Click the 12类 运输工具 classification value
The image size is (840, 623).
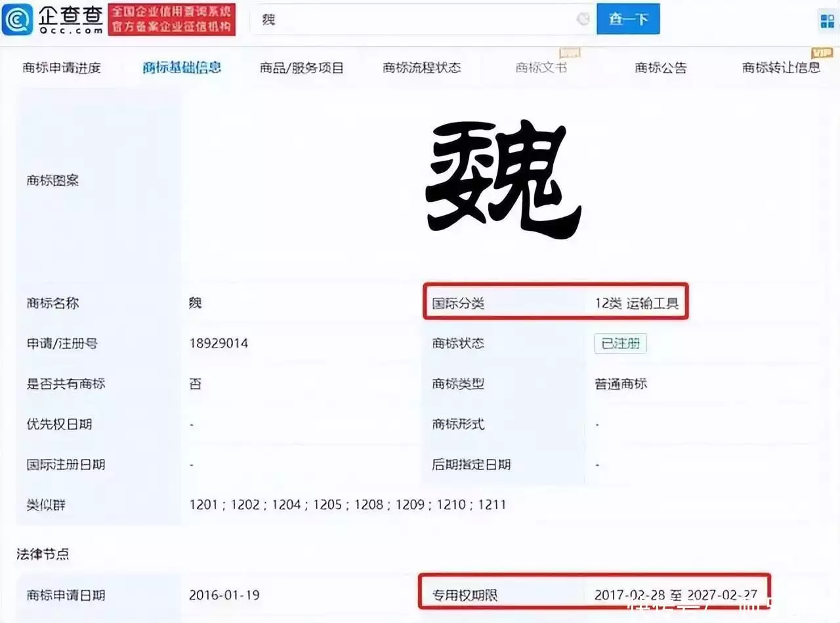click(637, 304)
